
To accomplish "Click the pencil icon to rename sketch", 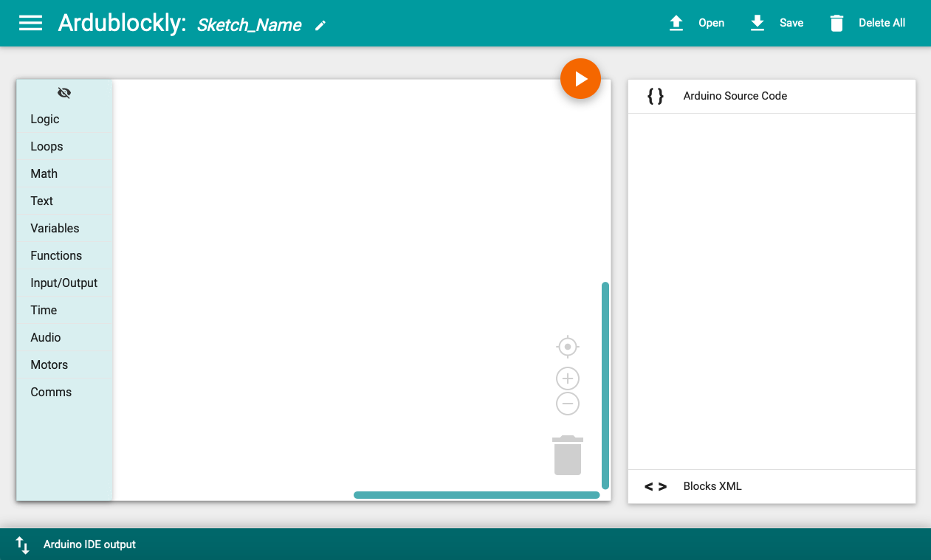I will point(320,26).
